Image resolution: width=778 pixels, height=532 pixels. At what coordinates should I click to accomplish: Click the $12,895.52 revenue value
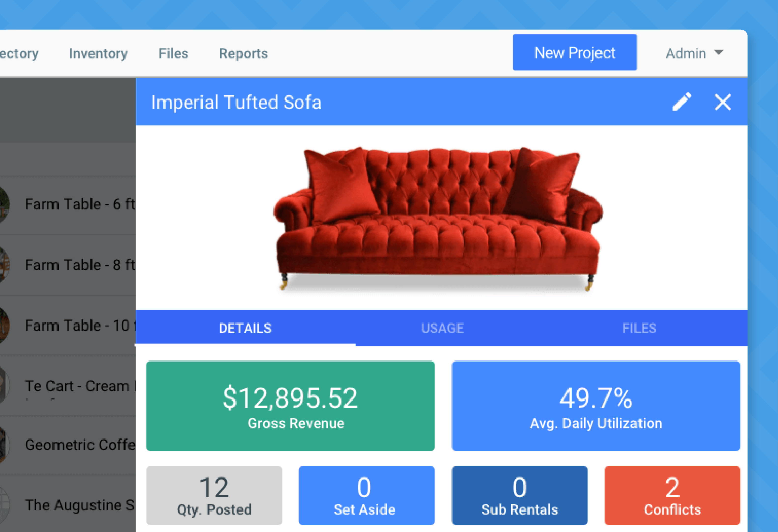(x=290, y=398)
